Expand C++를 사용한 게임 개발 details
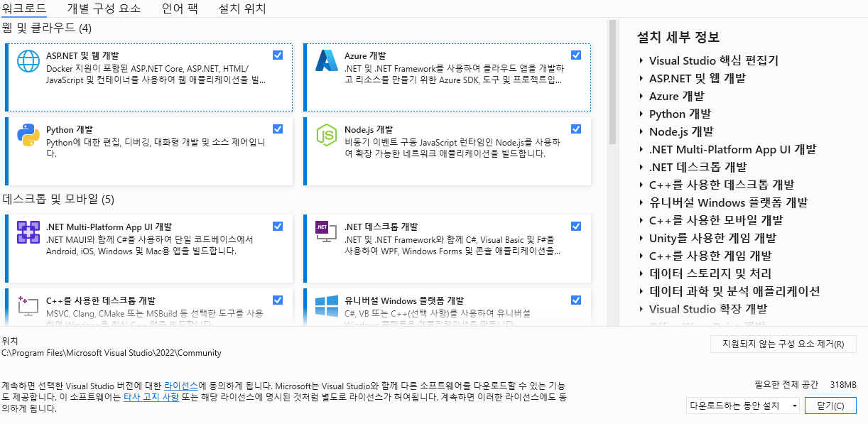 click(641, 256)
